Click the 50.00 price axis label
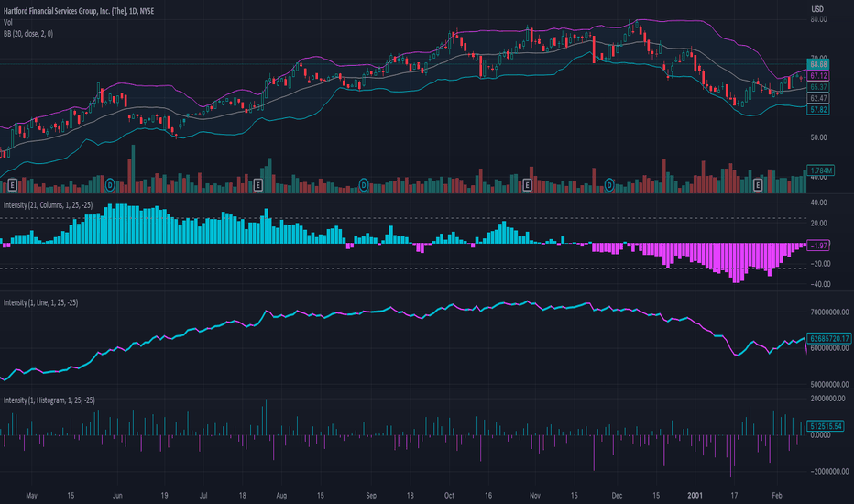The width and height of the screenshot is (854, 504). click(818, 137)
